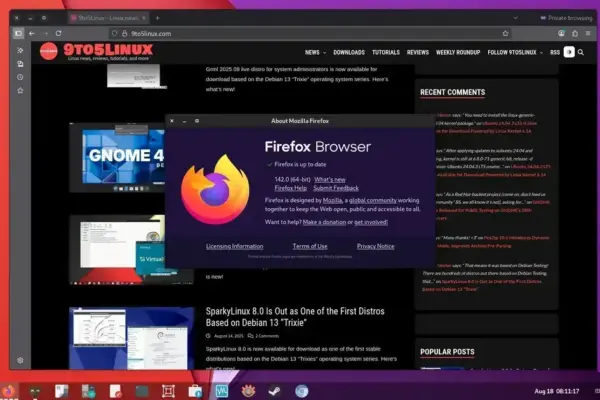The width and height of the screenshot is (600, 400).
Task: Launch Steam from the taskbar
Action: 275,391
